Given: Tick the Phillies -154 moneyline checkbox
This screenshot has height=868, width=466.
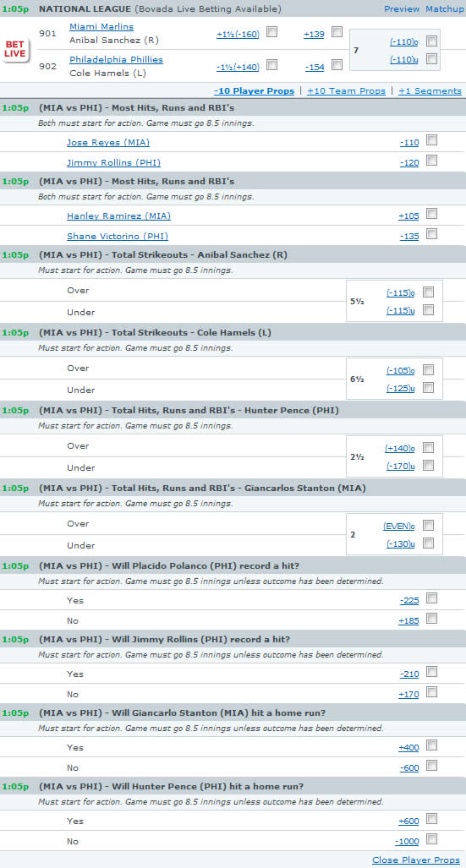Looking at the screenshot, I should point(337,65).
